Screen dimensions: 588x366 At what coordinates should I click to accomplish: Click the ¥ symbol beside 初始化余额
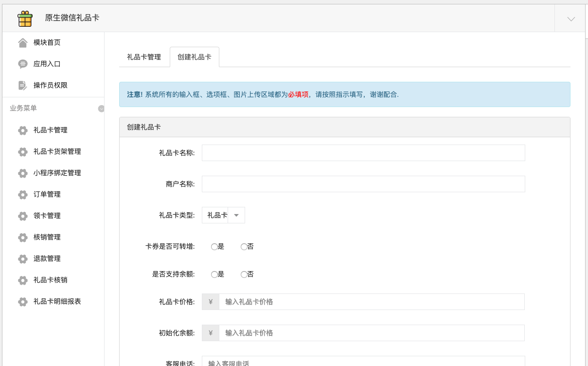coord(211,333)
